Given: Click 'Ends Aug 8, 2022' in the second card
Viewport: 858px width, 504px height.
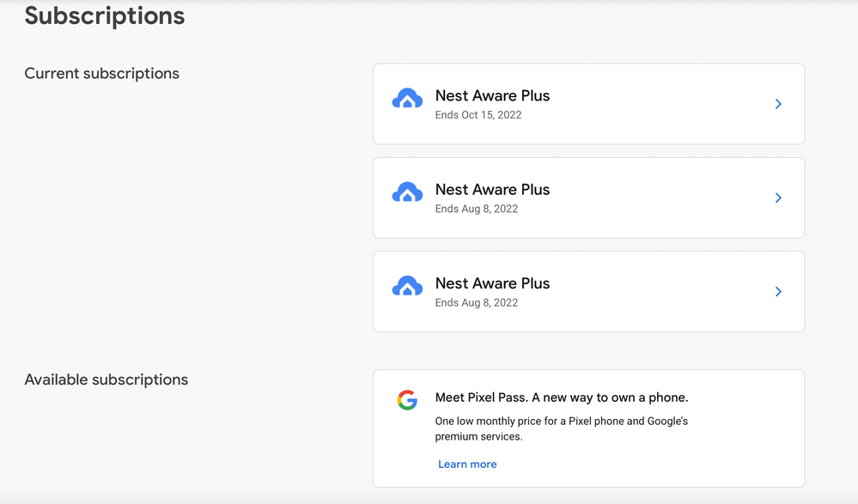Looking at the screenshot, I should [477, 209].
